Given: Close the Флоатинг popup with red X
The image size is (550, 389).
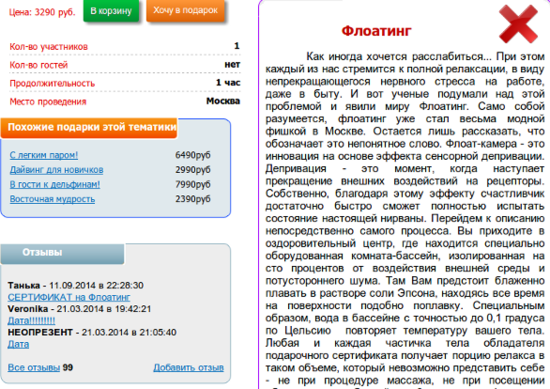Looking at the screenshot, I should click(x=518, y=24).
